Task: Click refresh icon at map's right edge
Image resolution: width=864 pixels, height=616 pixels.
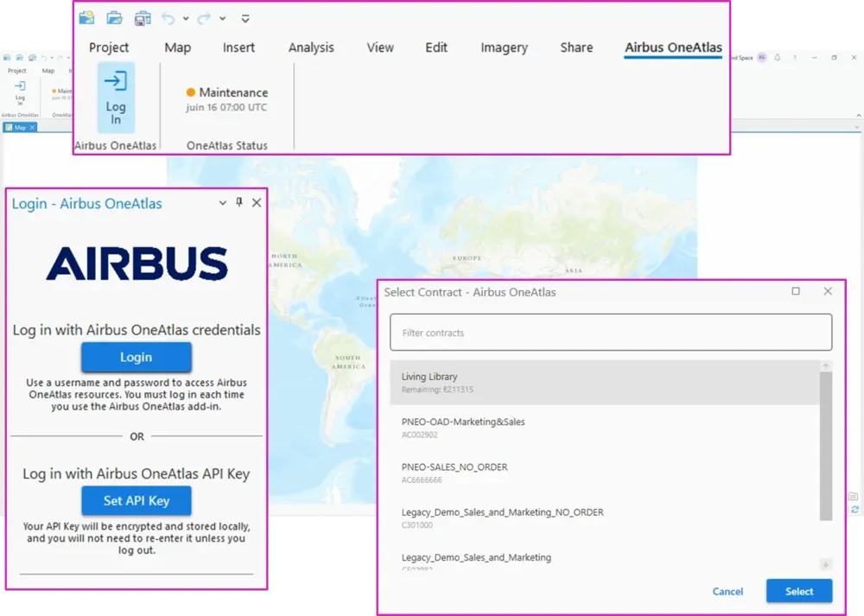Action: pos(854,510)
